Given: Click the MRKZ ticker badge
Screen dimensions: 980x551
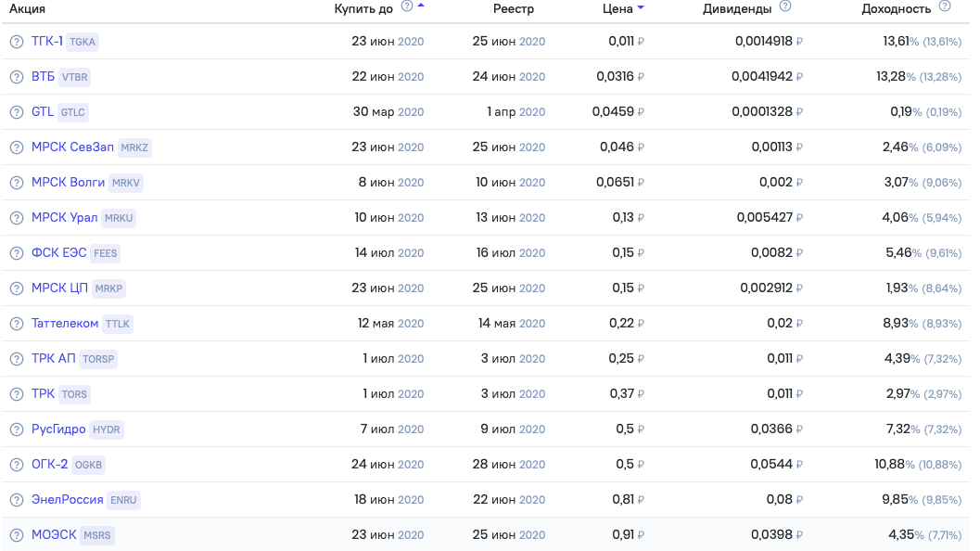Looking at the screenshot, I should [x=134, y=148].
